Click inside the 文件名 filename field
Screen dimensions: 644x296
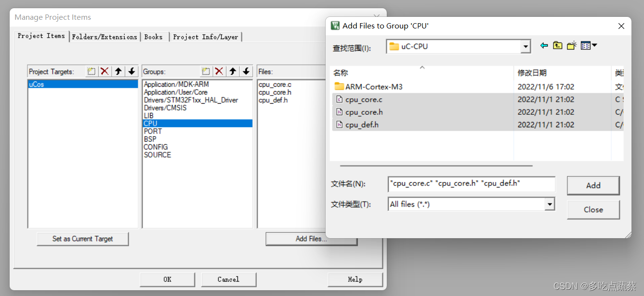470,184
